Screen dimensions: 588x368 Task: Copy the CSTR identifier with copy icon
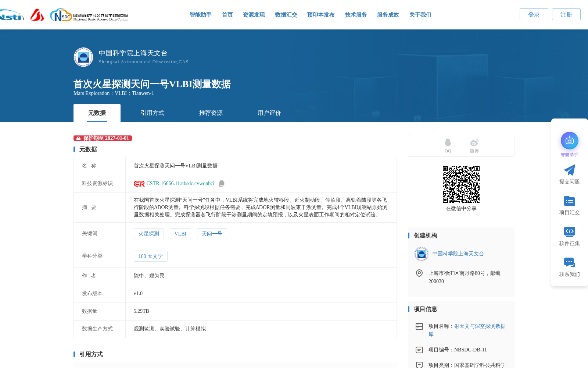pos(222,183)
